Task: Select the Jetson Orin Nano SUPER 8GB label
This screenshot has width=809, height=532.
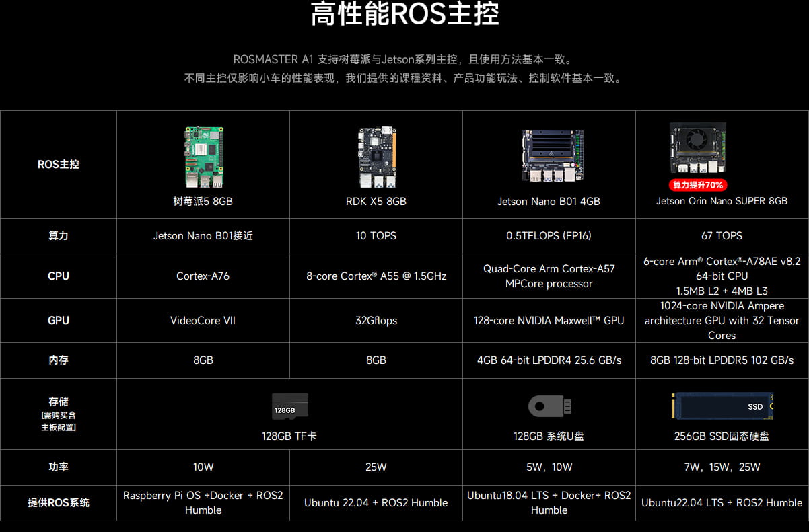Action: 722,201
